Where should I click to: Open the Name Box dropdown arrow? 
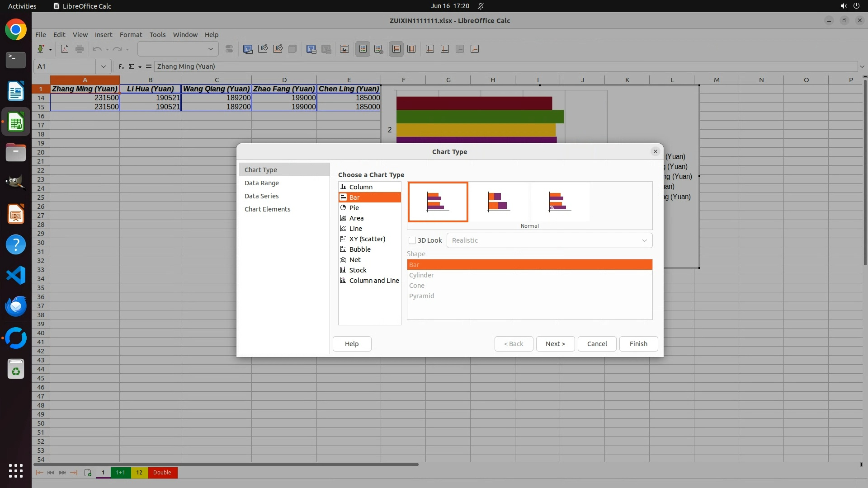point(104,66)
